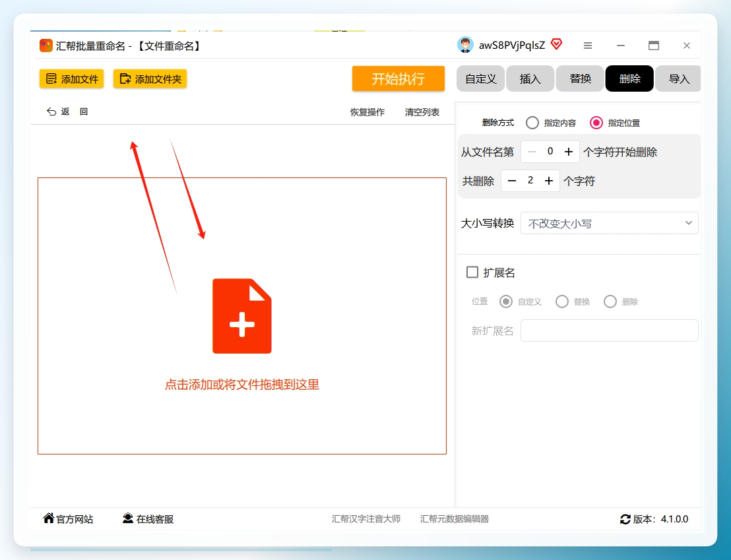Viewport: 731px width, 560px height.
Task: Click the home icon beside 官方网站
Action: [48, 518]
